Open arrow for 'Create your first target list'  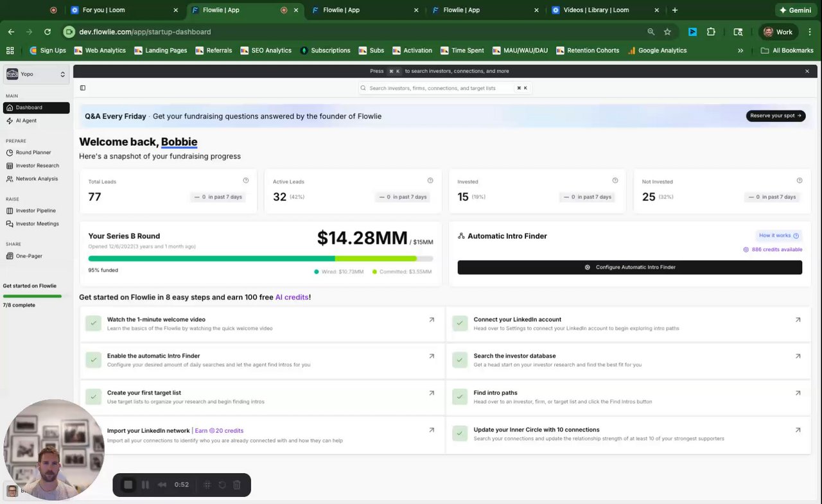point(432,393)
